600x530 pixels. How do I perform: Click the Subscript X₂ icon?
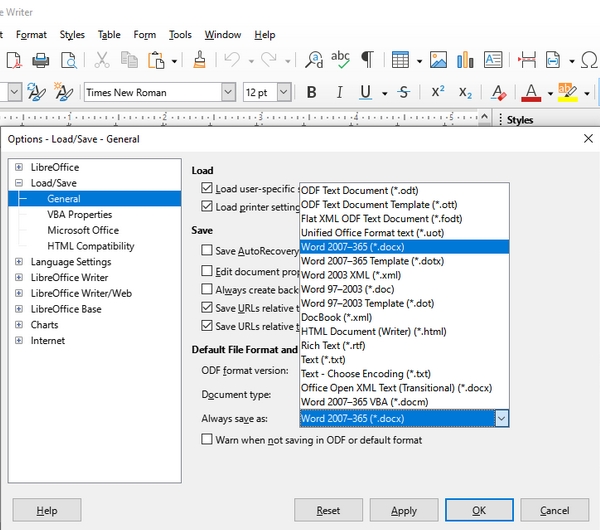click(x=465, y=92)
